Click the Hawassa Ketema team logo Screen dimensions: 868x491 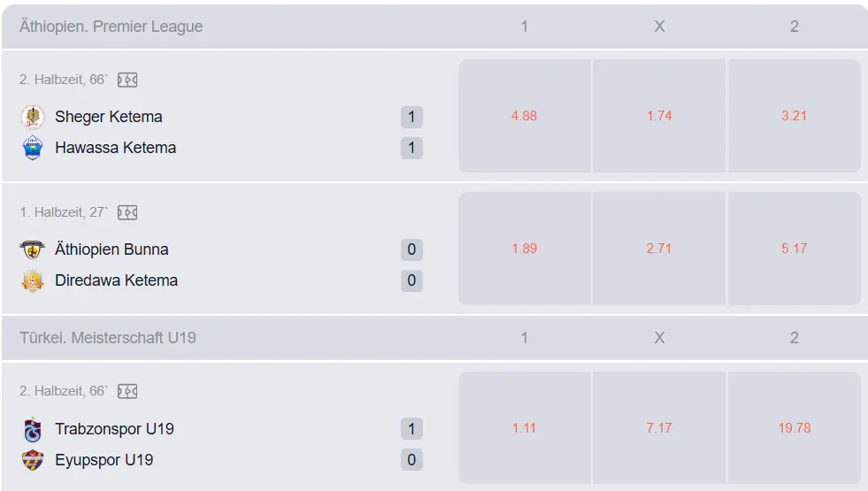[x=33, y=148]
